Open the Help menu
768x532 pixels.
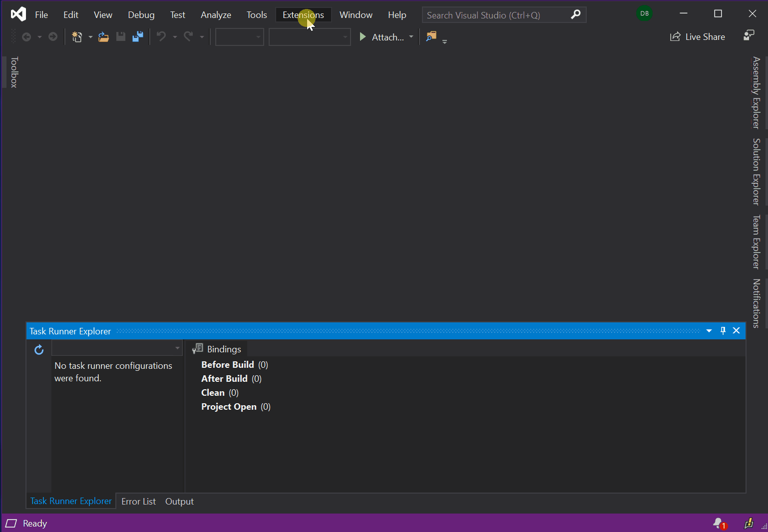pyautogui.click(x=397, y=15)
